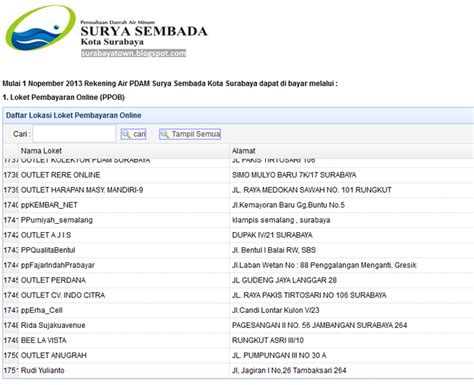Select row ppErha_Cell
This screenshot has height=385, width=474.
click(x=238, y=310)
